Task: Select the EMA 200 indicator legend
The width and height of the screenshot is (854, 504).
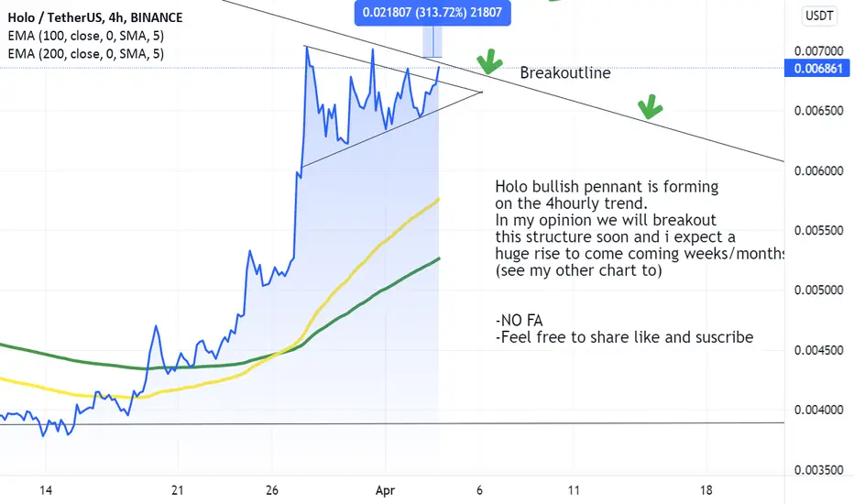Action: pyautogui.click(x=85, y=53)
